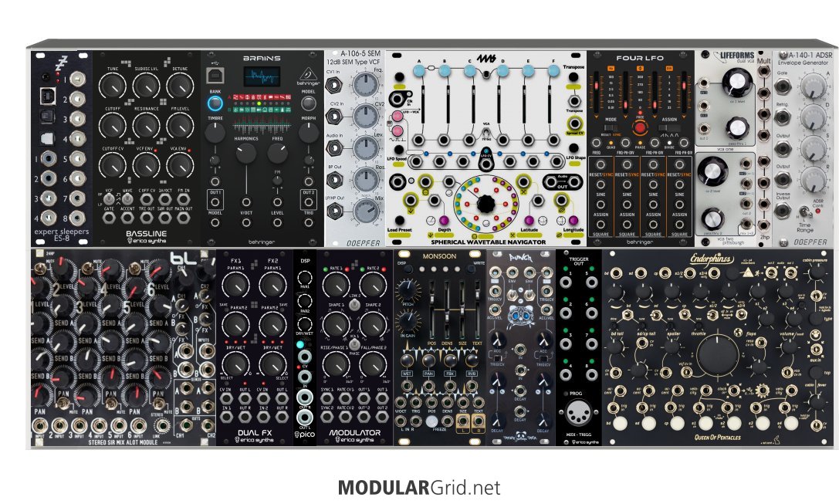
Task: Click the R (release) knob on A-140-1 ADSR
Action: tap(813, 179)
